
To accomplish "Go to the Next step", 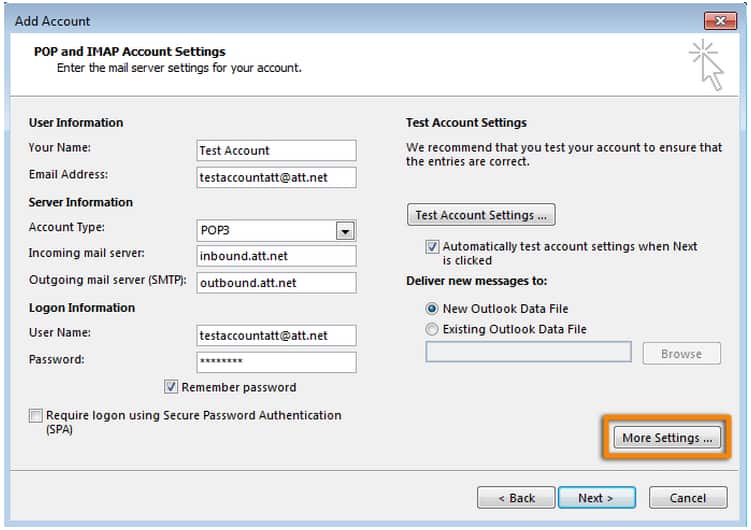I will (594, 498).
